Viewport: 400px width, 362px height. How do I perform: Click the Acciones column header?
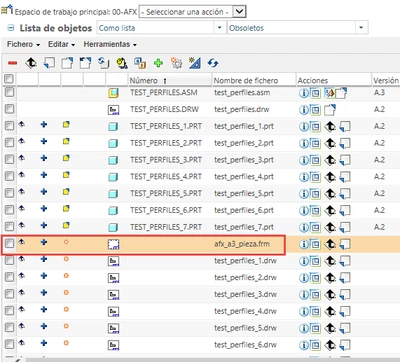click(313, 80)
